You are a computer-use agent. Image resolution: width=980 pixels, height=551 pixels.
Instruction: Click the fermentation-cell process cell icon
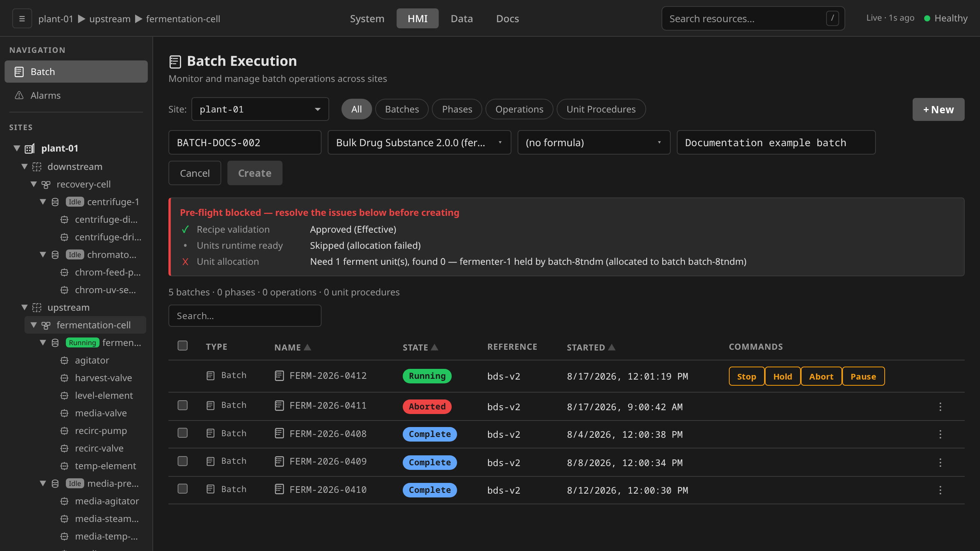click(46, 326)
